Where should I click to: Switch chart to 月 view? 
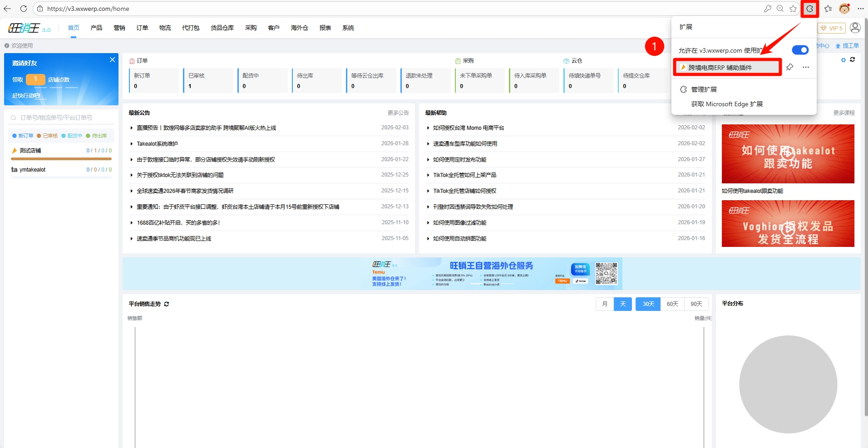click(604, 304)
